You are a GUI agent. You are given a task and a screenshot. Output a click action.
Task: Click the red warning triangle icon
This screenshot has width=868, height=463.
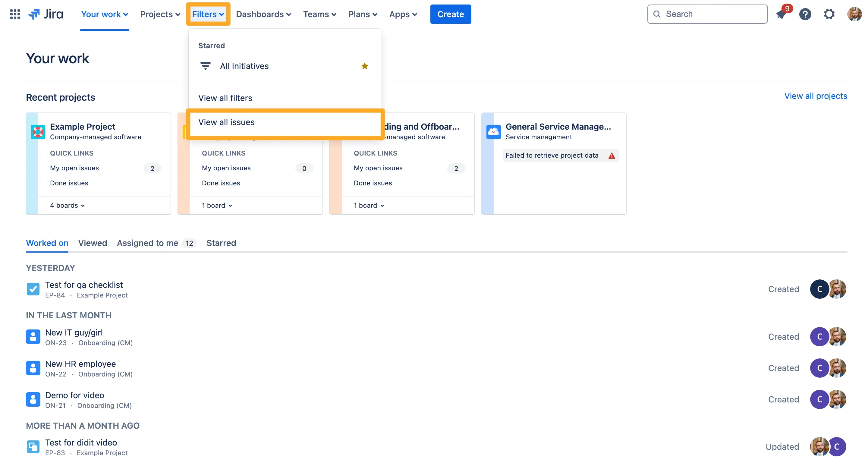pos(612,155)
